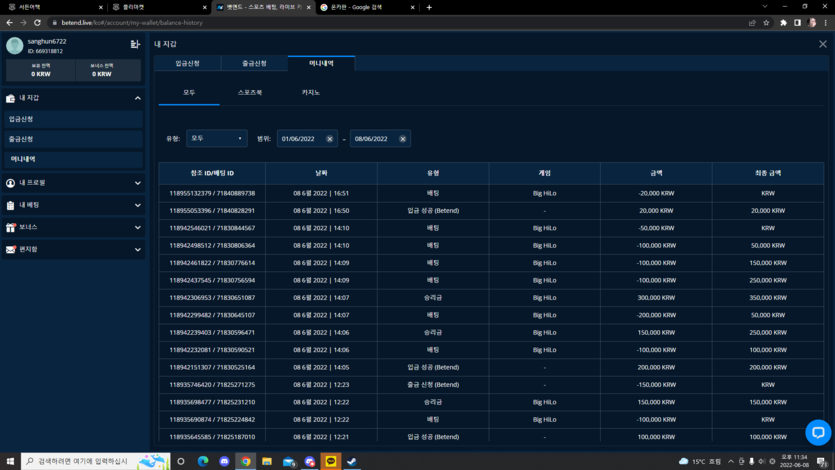Switch to the first browser tab
Screen dimensions: 835x470
pyautogui.click(x=53, y=7)
